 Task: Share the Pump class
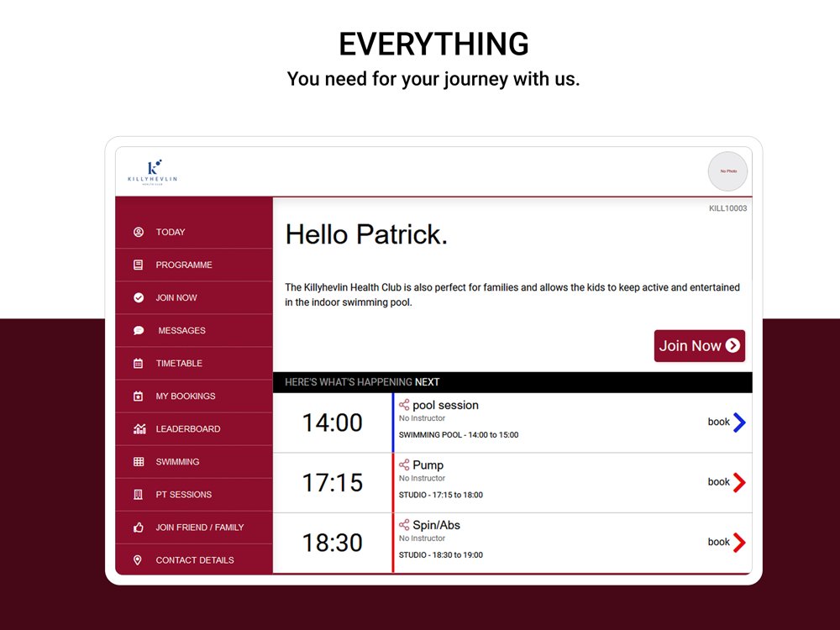coord(404,465)
